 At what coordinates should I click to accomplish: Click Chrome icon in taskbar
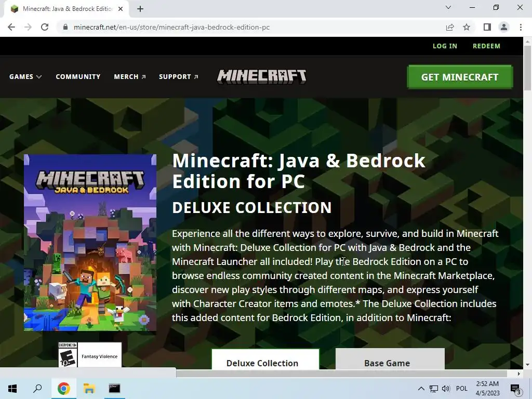click(x=63, y=389)
